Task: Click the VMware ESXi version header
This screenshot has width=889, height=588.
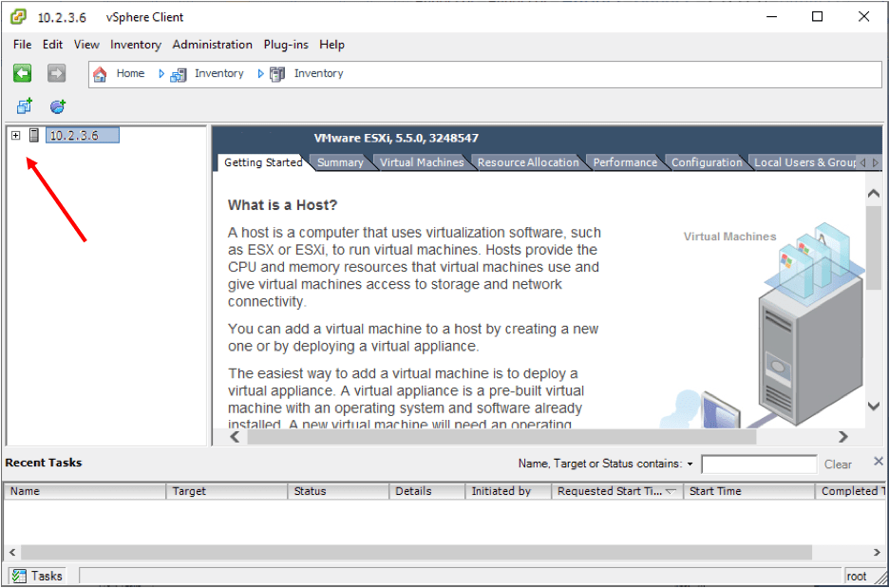Action: pyautogui.click(x=396, y=138)
